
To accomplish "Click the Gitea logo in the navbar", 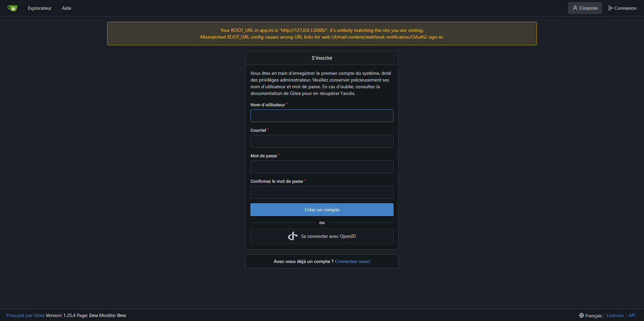I will (x=12, y=8).
